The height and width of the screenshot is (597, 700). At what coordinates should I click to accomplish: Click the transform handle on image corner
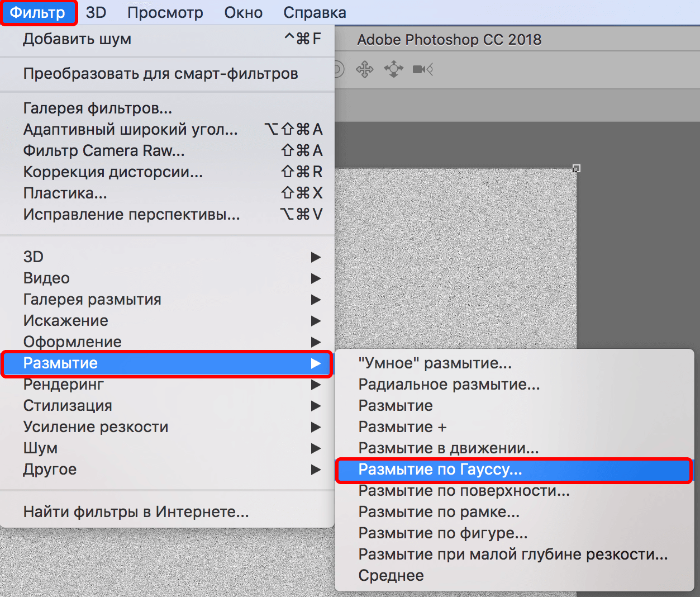point(577,168)
